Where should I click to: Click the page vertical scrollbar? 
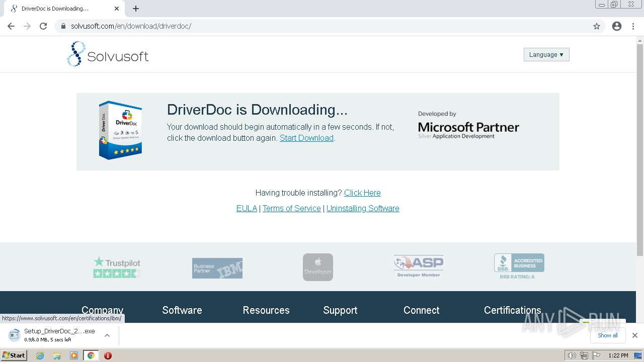[x=640, y=151]
